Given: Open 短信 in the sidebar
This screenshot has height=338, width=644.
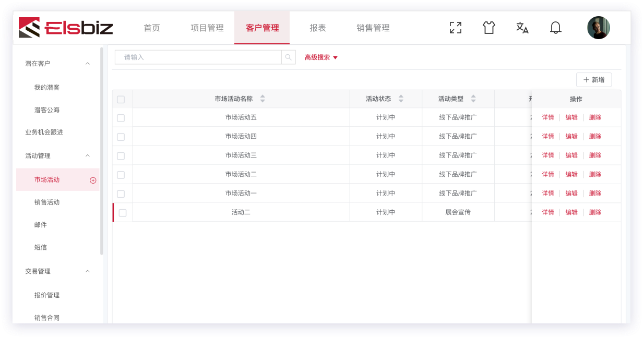Looking at the screenshot, I should coord(41,247).
